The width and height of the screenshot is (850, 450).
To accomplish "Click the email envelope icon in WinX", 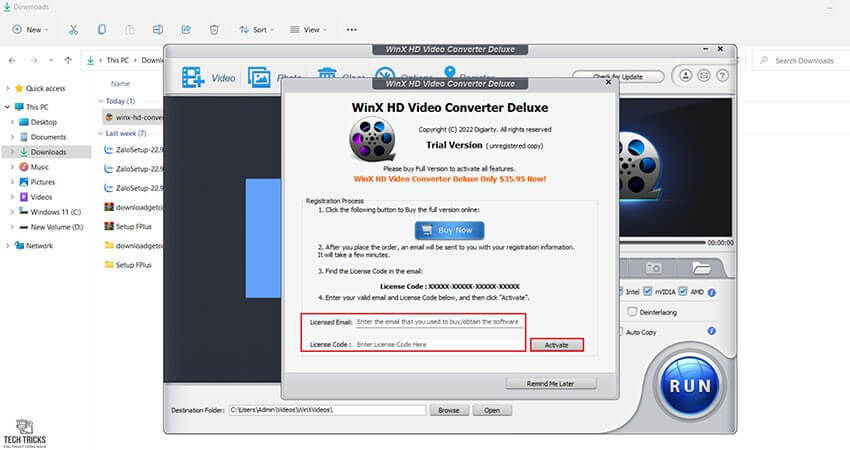I will click(704, 76).
